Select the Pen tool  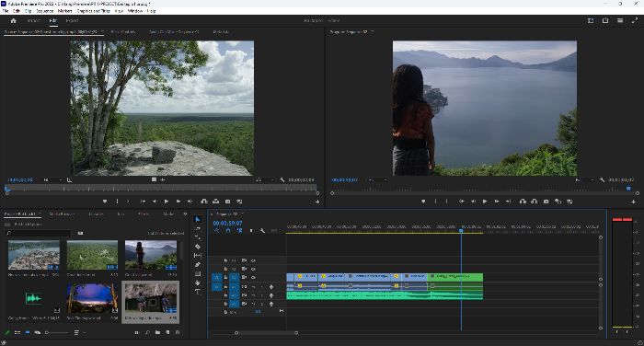point(198,265)
